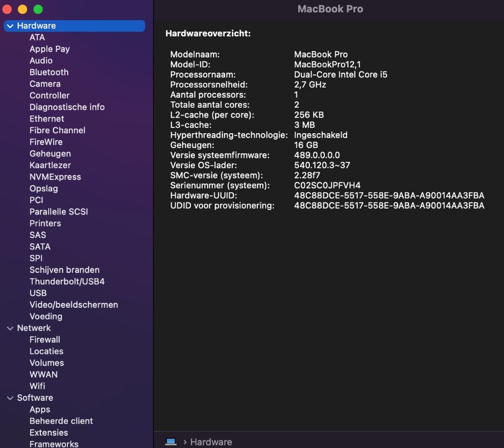Viewport: 504px width, 448px height.
Task: Click firmware version 489.0.0.0.0
Action: coord(317,155)
